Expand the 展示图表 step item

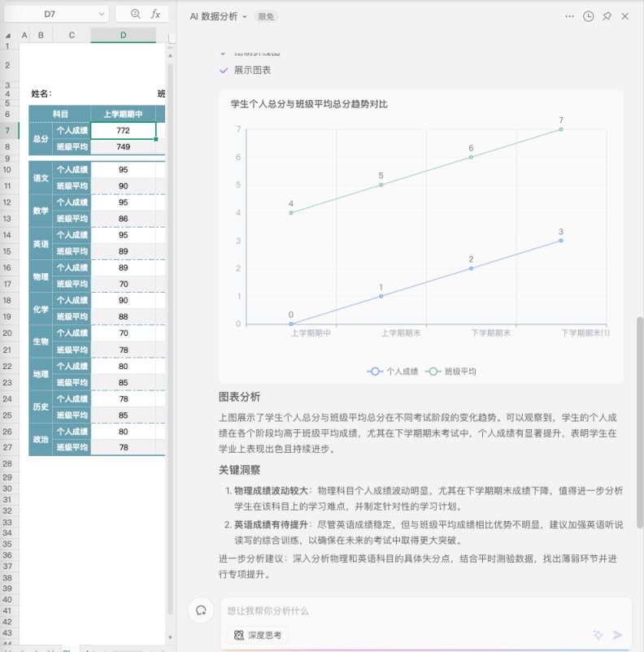click(252, 71)
